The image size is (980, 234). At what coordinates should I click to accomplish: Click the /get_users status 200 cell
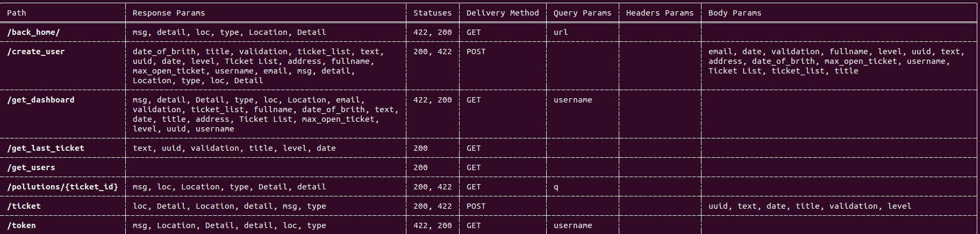(420, 167)
